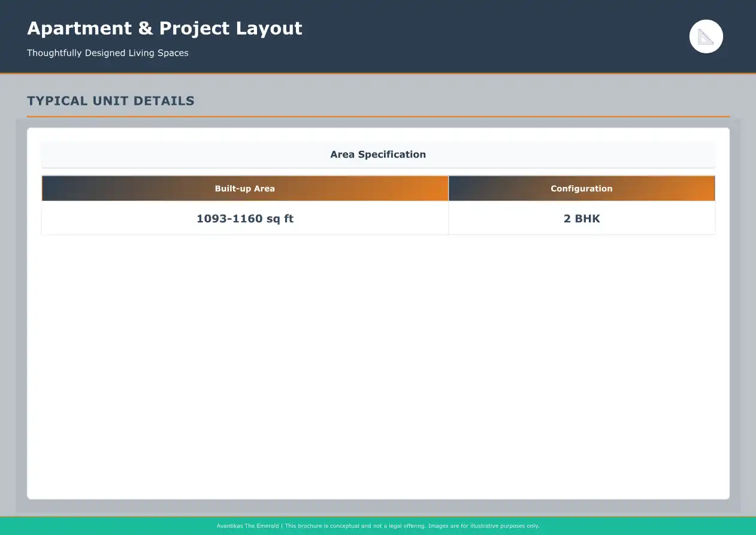Click the "Configuration" column header
Image resolution: width=756 pixels, height=535 pixels.
pos(581,188)
